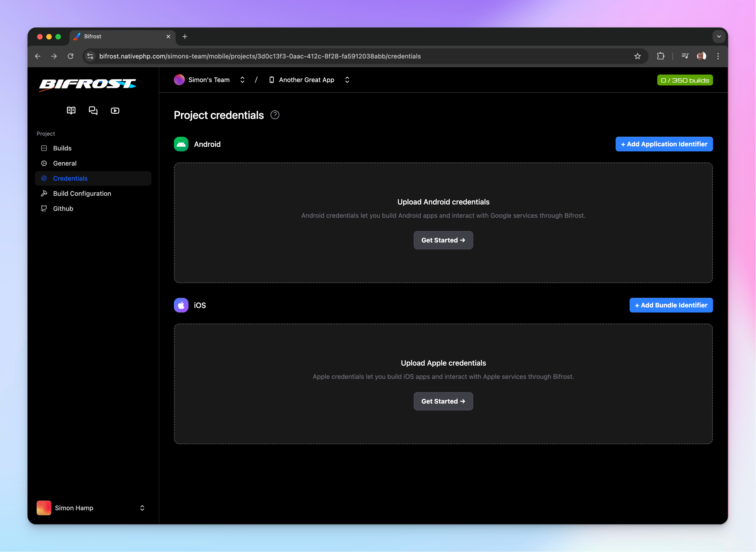Open the Chrome three-dot menu
The image size is (756, 552).
tap(718, 56)
